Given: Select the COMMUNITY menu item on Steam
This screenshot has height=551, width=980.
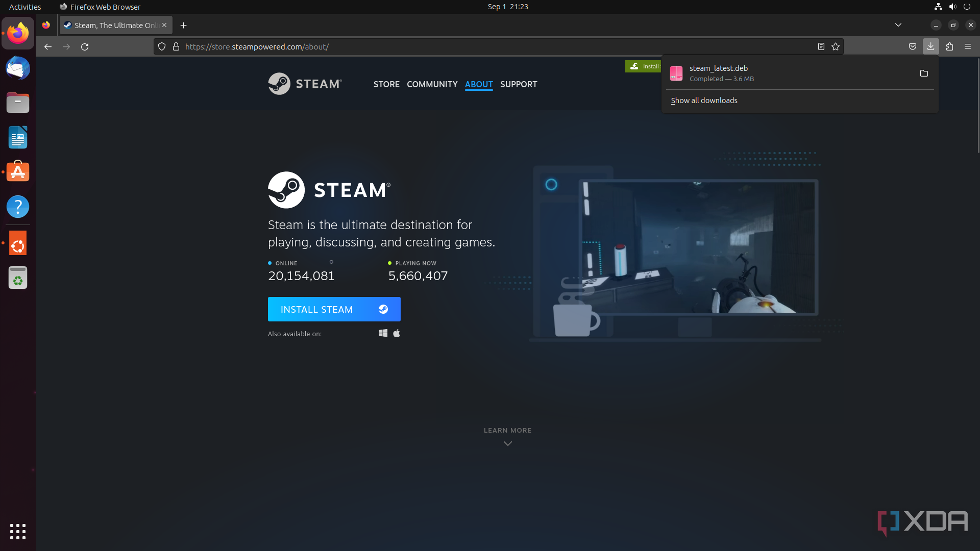Looking at the screenshot, I should (x=432, y=84).
